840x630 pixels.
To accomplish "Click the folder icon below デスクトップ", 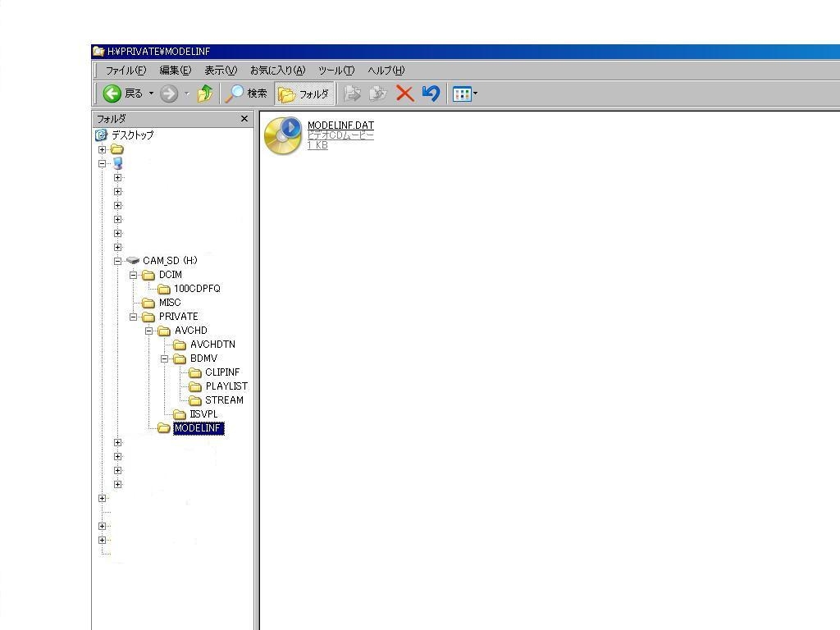I will [116, 149].
